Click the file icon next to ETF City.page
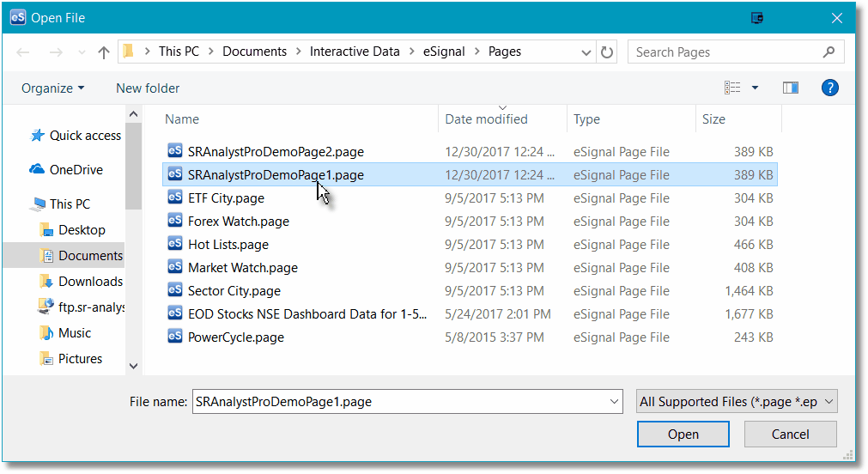868x474 pixels. click(175, 197)
